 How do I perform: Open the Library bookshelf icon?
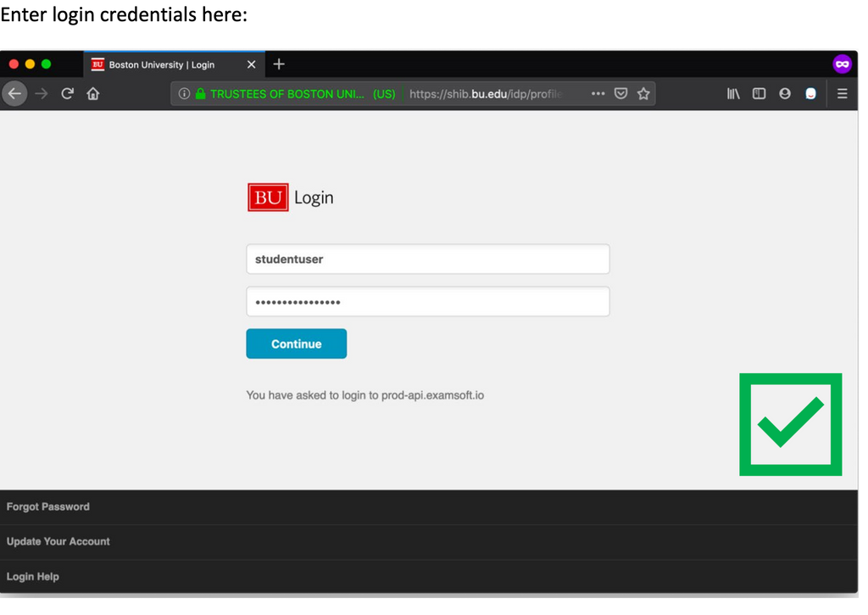[x=733, y=93]
